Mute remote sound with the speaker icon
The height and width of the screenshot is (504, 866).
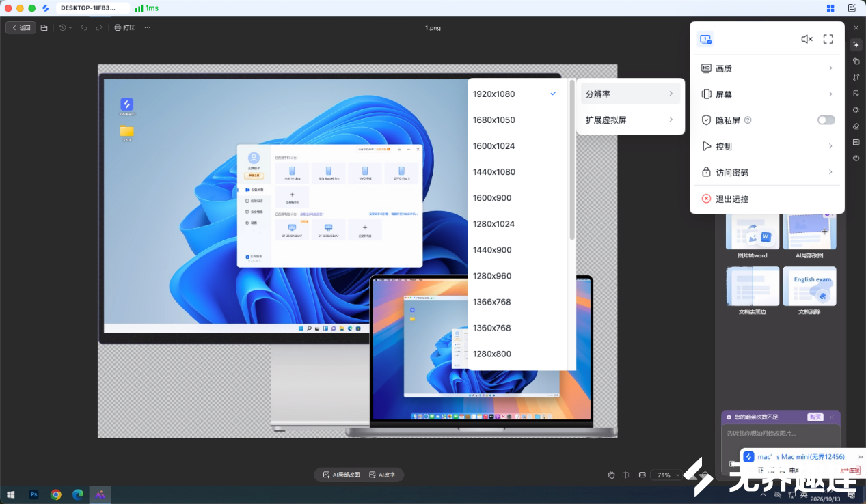click(x=807, y=40)
